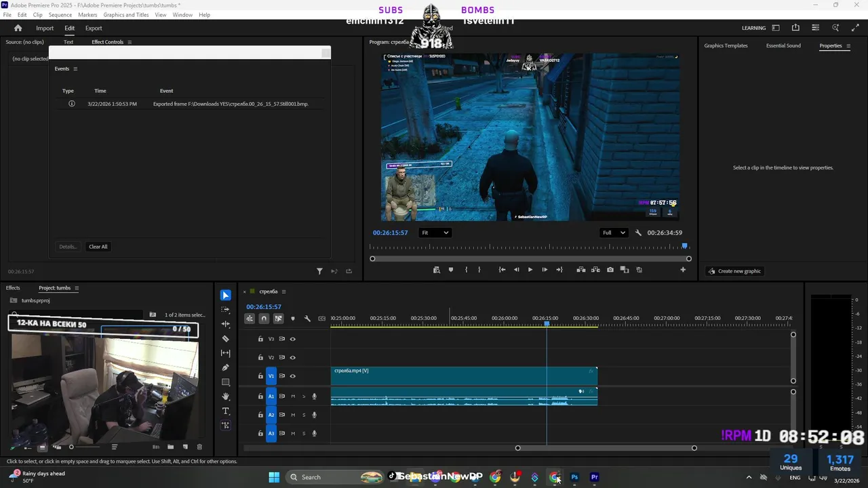
Task: Mute audio track A1
Action: (293, 396)
